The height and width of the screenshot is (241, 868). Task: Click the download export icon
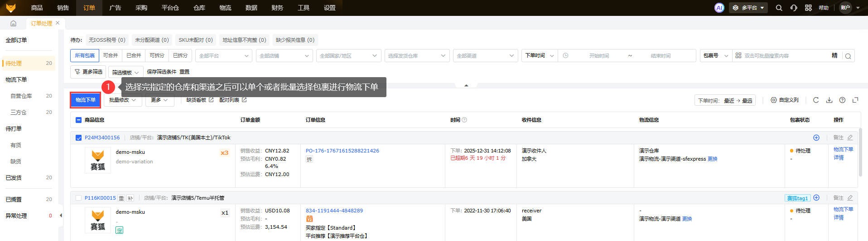[x=829, y=100]
